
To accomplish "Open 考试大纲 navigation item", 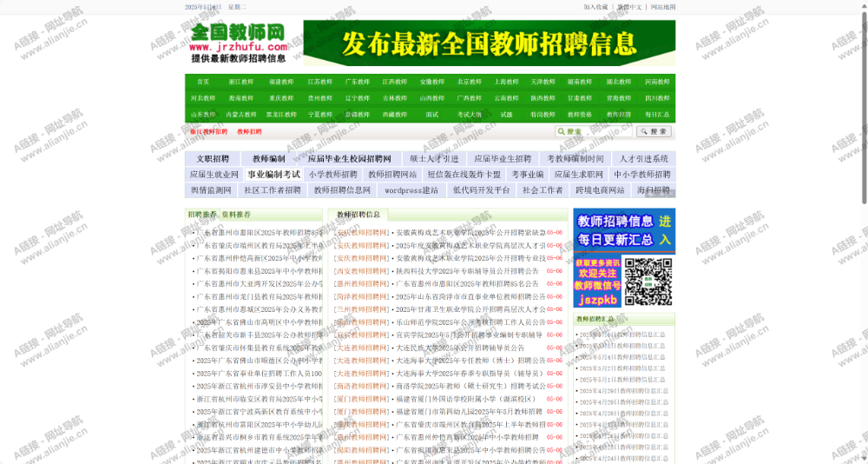I will click(469, 115).
